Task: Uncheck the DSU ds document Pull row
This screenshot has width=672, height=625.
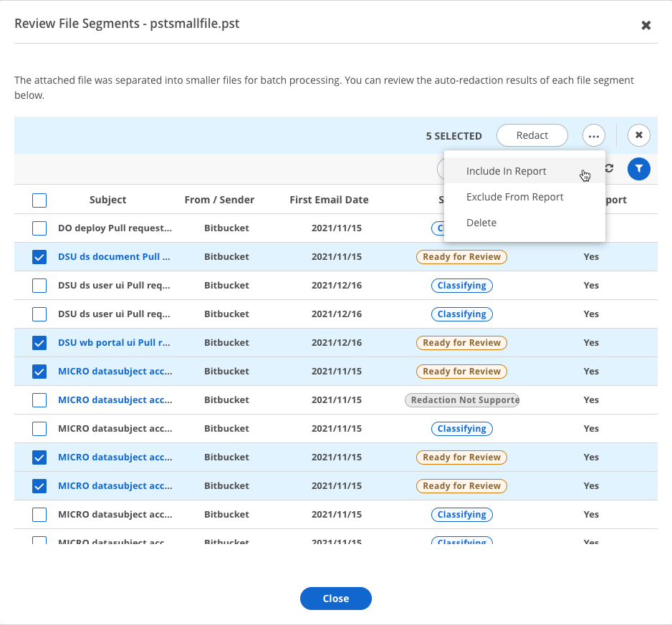Action: click(39, 257)
